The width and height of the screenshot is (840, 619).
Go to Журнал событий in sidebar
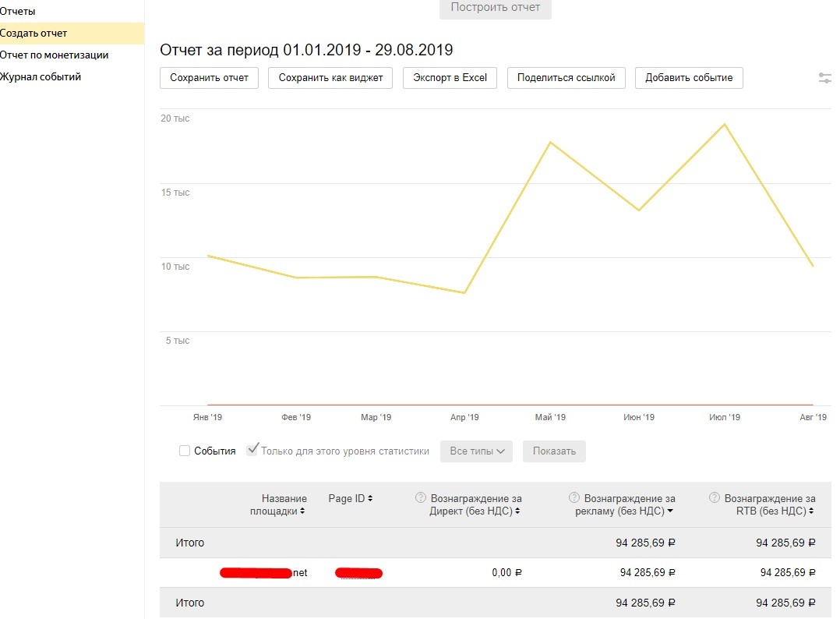pyautogui.click(x=41, y=77)
